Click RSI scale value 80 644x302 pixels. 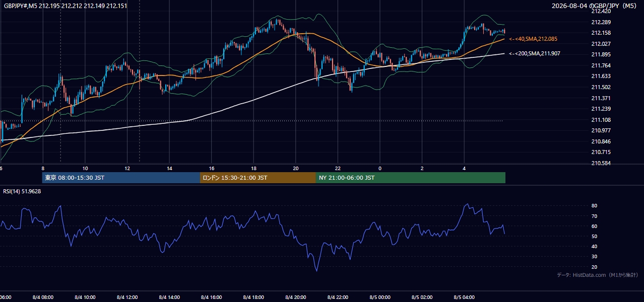[594, 206]
